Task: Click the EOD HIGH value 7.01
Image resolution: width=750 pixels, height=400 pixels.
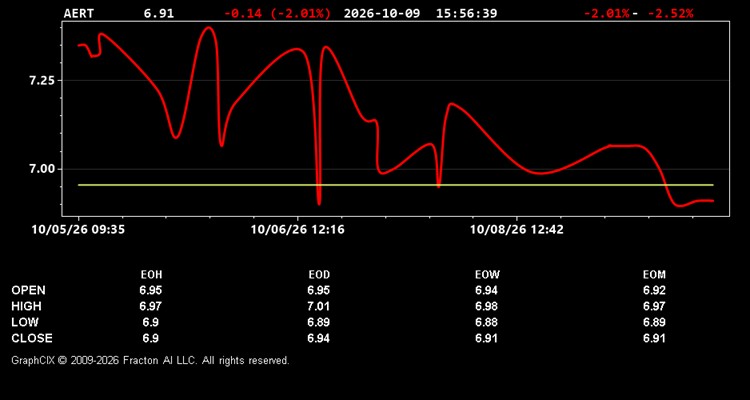Action: pos(319,306)
